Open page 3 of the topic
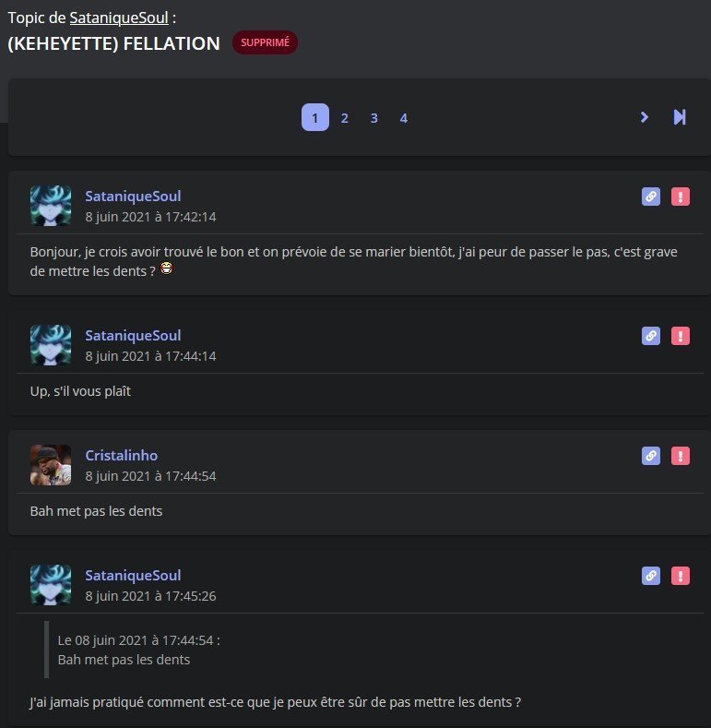Viewport: 711px width, 728px height. (374, 118)
